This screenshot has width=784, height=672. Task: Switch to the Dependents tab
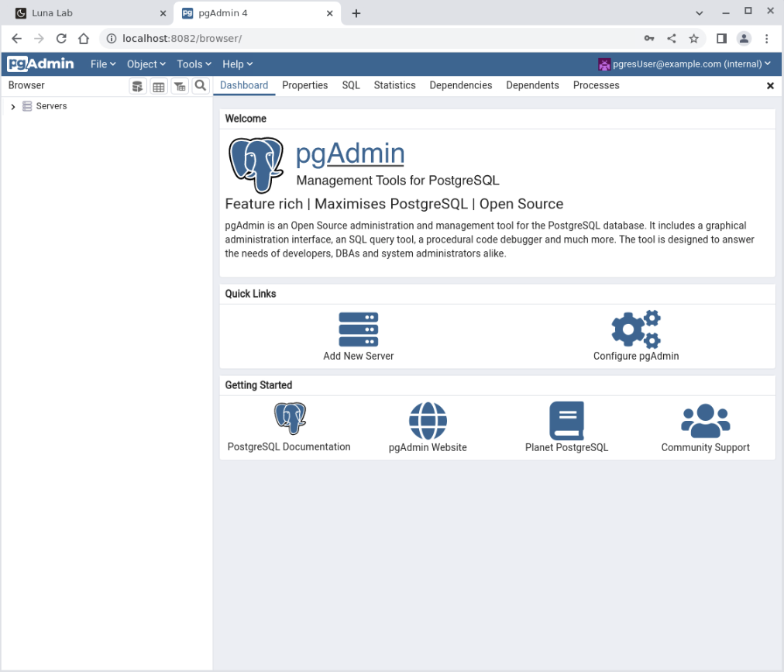click(x=532, y=85)
